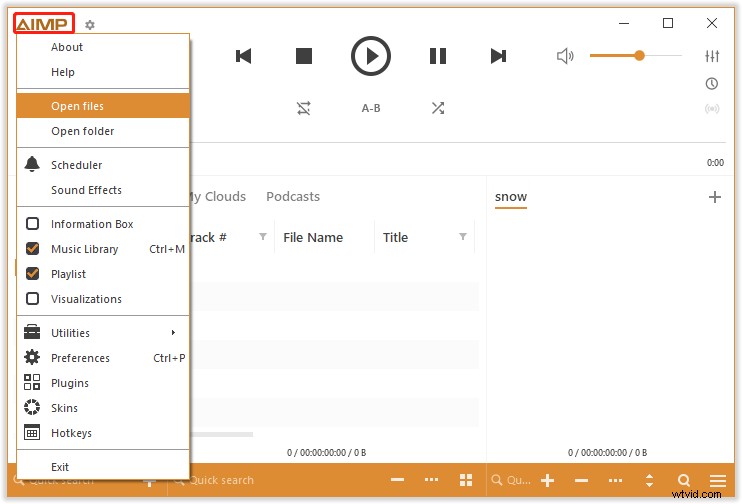Image resolution: width=742 pixels, height=504 pixels.
Task: Open the library more options dots
Action: point(431,480)
